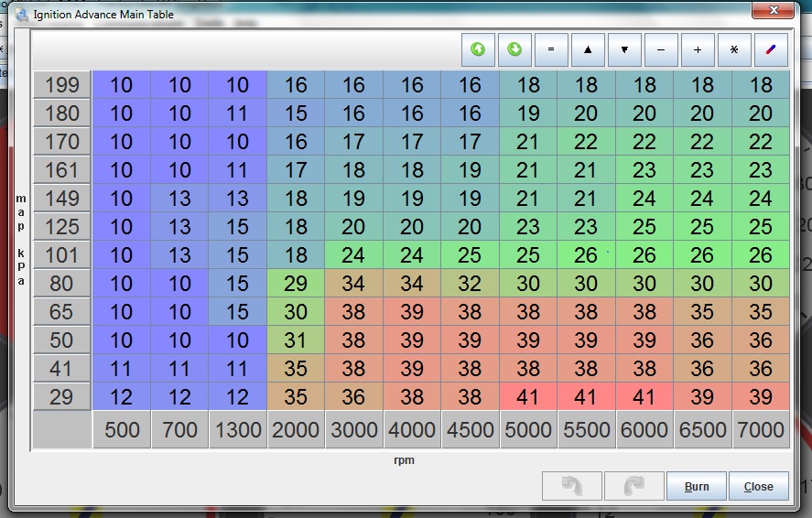Select cell 39 at 29 kPa, 7000 rpm

761,397
